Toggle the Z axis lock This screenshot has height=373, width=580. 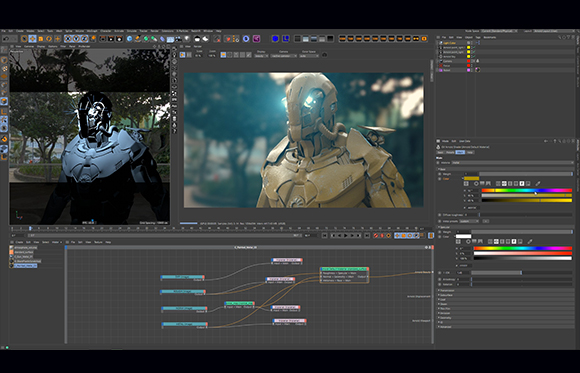[x=84, y=38]
